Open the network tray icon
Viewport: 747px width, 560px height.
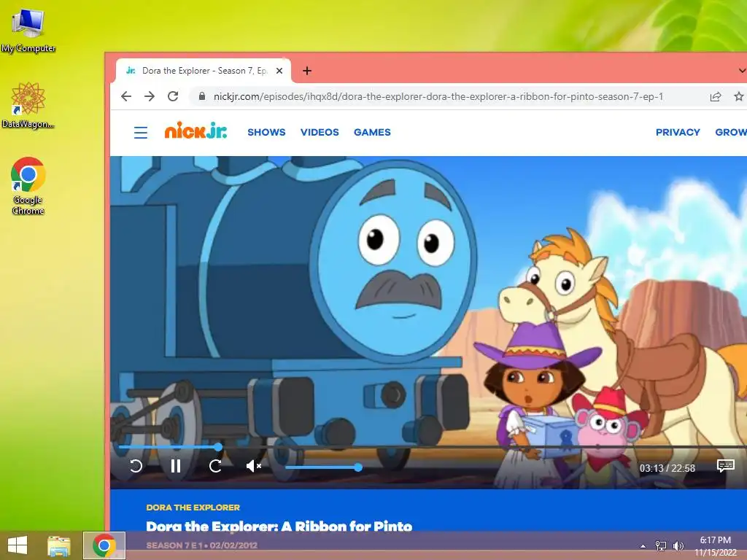tap(661, 545)
